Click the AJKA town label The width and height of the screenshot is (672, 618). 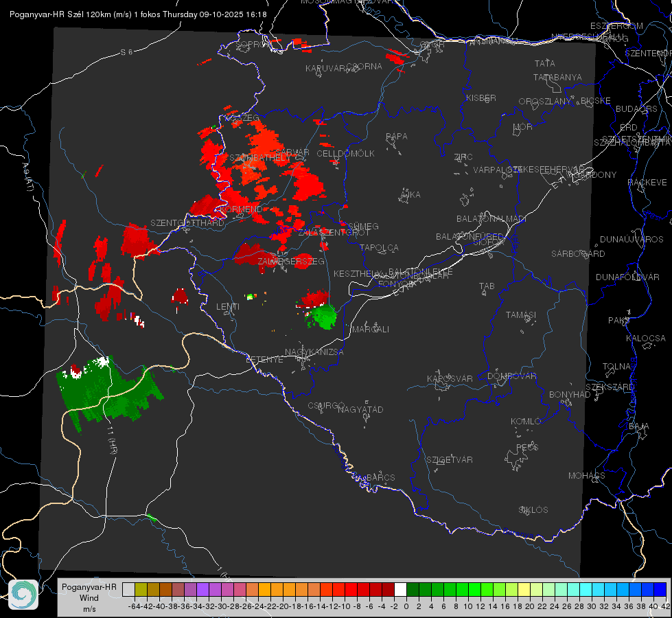[x=410, y=195]
